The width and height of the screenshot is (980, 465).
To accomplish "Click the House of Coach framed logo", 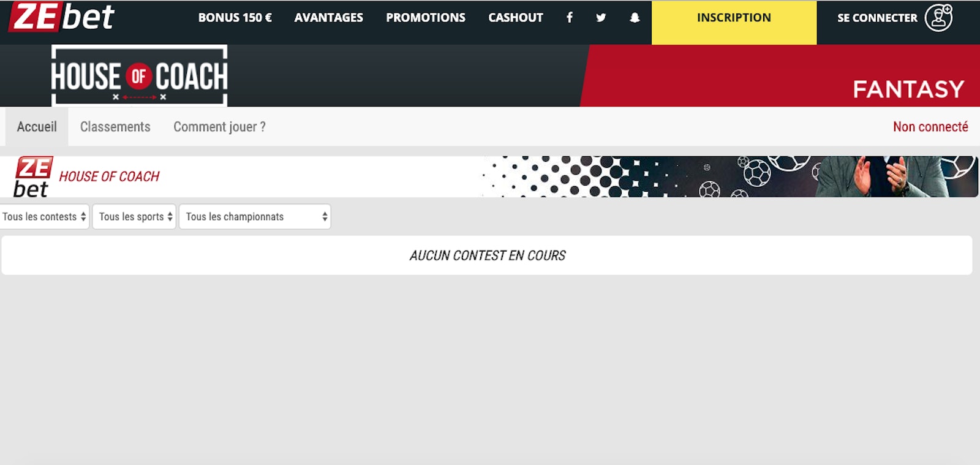I will coord(139,76).
